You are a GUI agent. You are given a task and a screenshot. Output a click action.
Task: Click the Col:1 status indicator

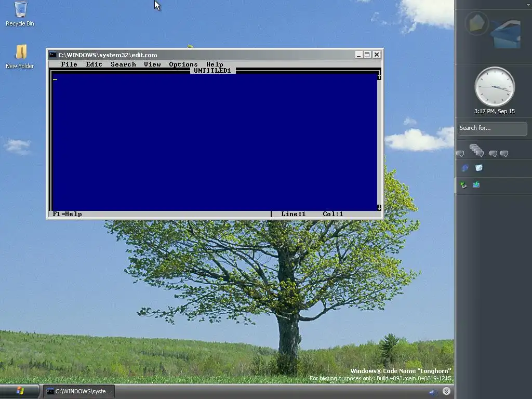(x=333, y=214)
